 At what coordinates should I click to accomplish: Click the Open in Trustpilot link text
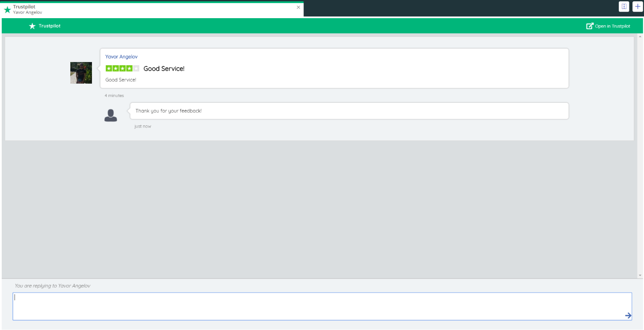612,26
